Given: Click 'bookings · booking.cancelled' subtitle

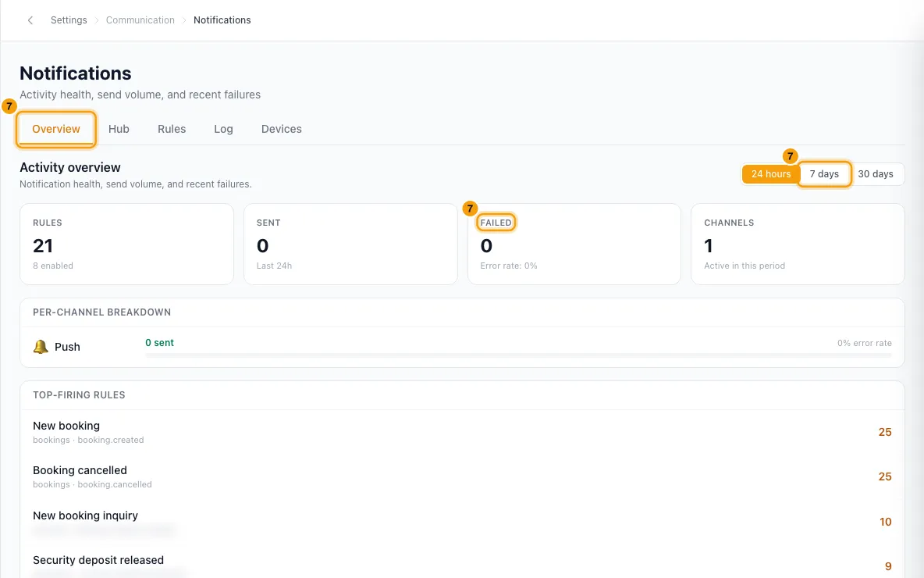Looking at the screenshot, I should [x=93, y=485].
